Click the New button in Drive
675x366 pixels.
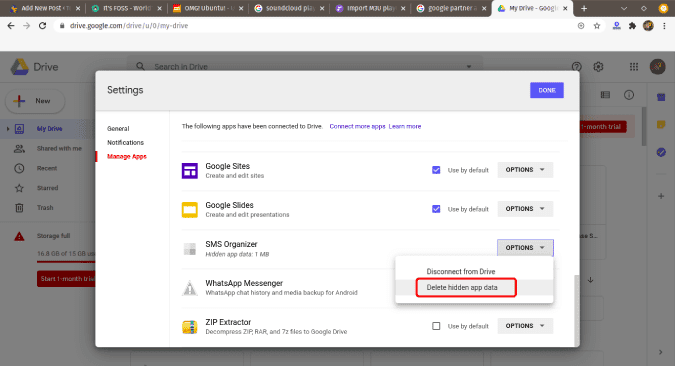[x=35, y=101]
